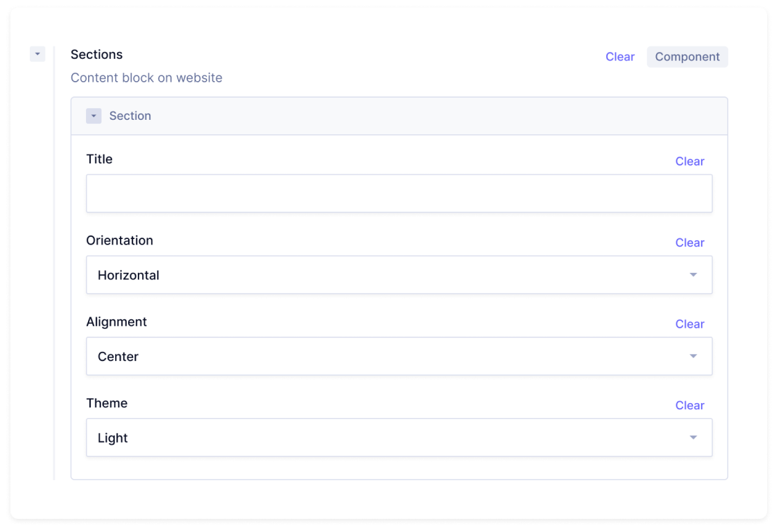This screenshot has width=776, height=532.
Task: Click the Component button
Action: click(687, 56)
